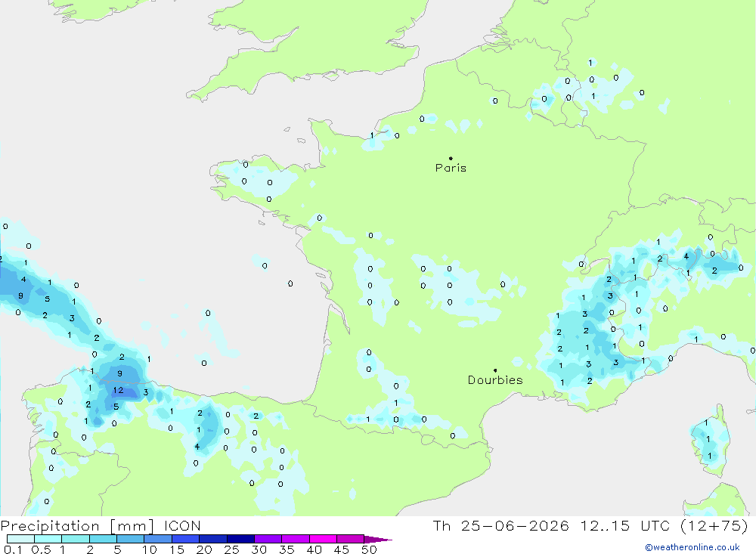
Task: Select the Dourbies location dot marker
Action: pyautogui.click(x=495, y=370)
